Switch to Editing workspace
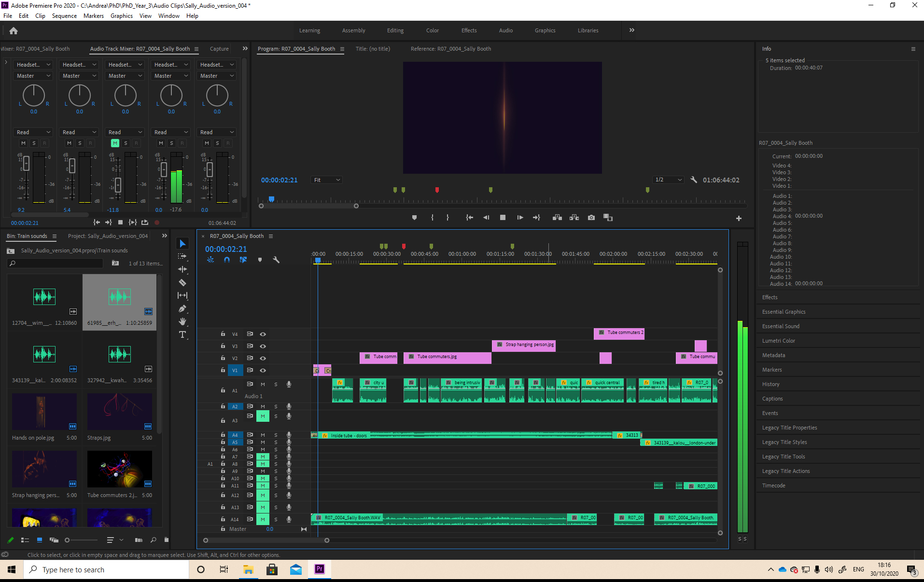 click(395, 30)
